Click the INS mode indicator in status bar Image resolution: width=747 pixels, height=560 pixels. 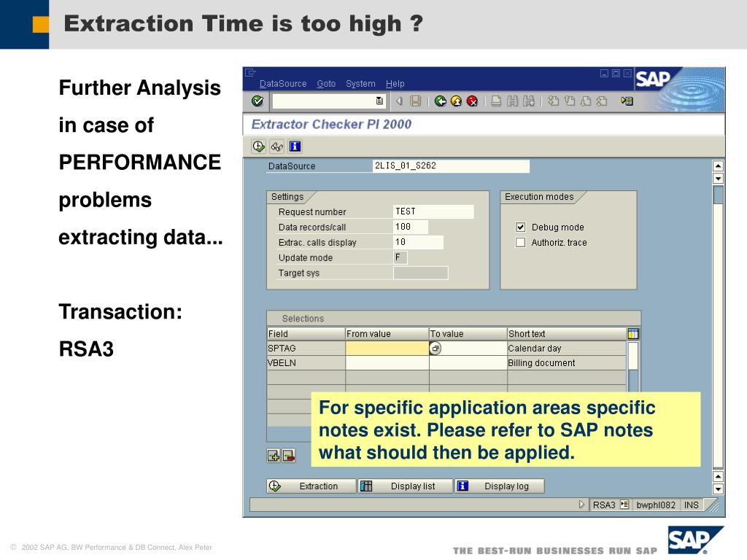pyautogui.click(x=692, y=505)
